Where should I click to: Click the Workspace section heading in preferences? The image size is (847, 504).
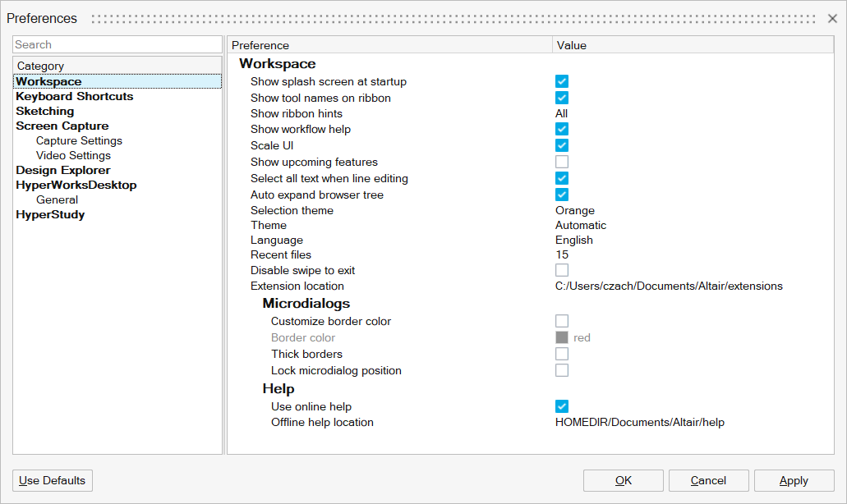[x=278, y=64]
